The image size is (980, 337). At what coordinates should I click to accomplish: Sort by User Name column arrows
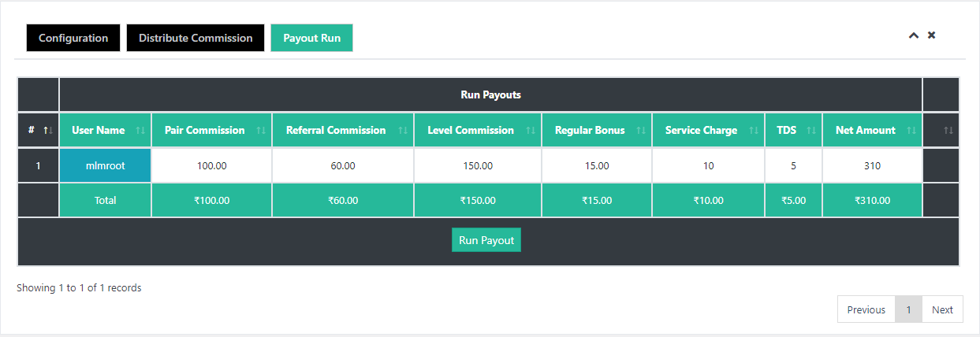tap(140, 131)
